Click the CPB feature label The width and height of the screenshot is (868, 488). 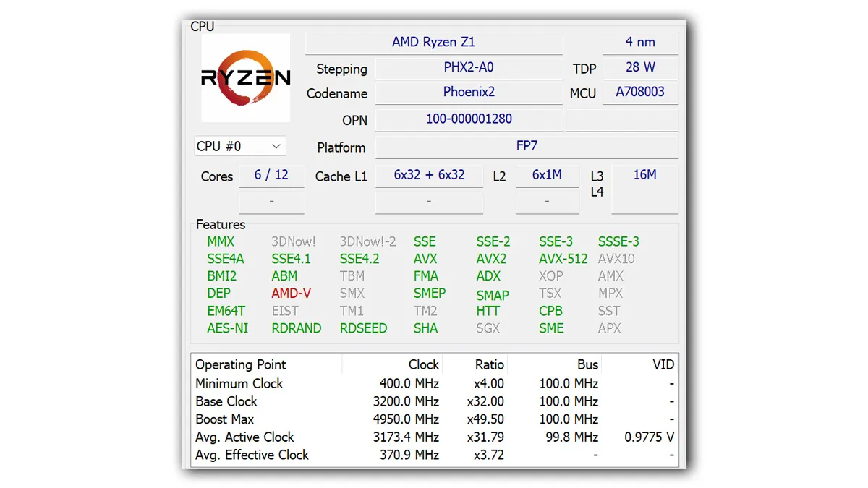[x=550, y=311]
